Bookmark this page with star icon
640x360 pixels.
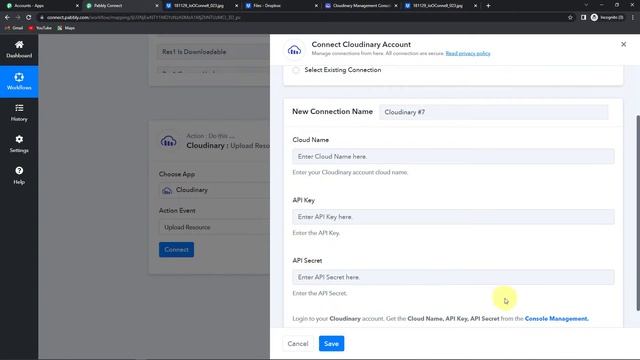pyautogui.click(x=570, y=18)
